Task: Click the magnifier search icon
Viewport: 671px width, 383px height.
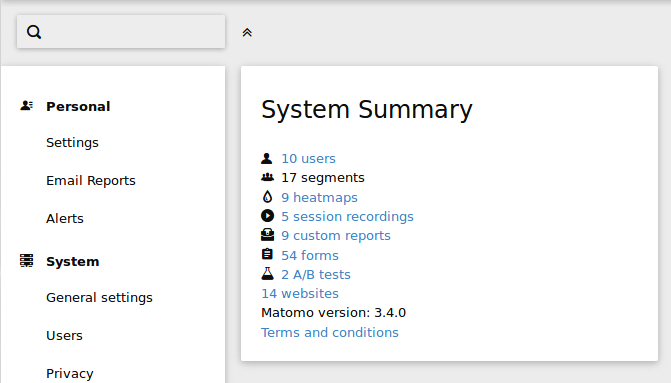Action: [x=34, y=32]
